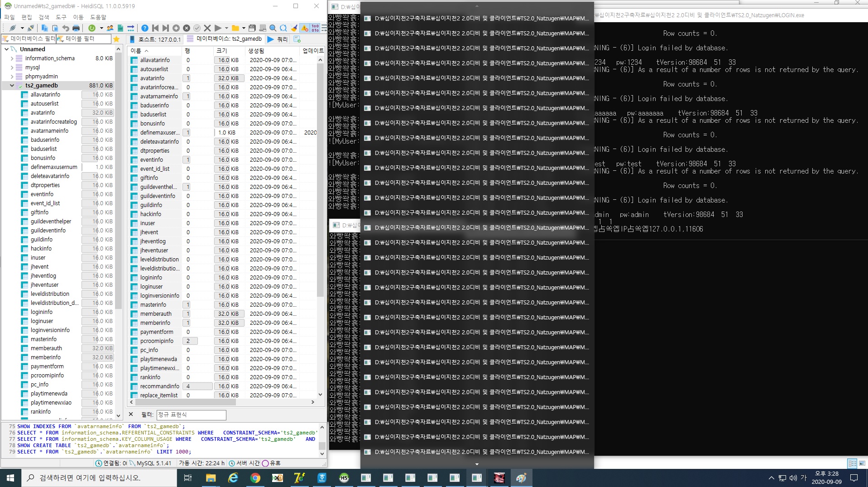
Task: Click the green refresh icon
Action: pos(92,28)
